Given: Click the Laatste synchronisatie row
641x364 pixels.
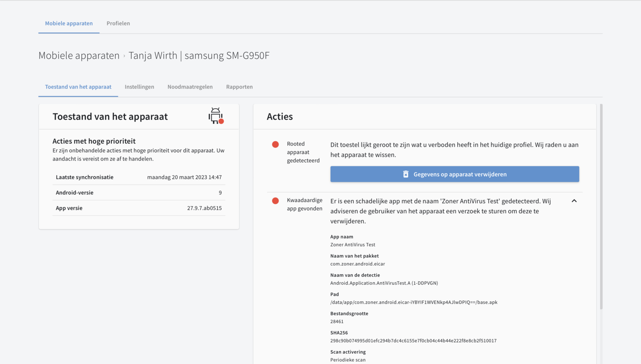Looking at the screenshot, I should [139, 177].
